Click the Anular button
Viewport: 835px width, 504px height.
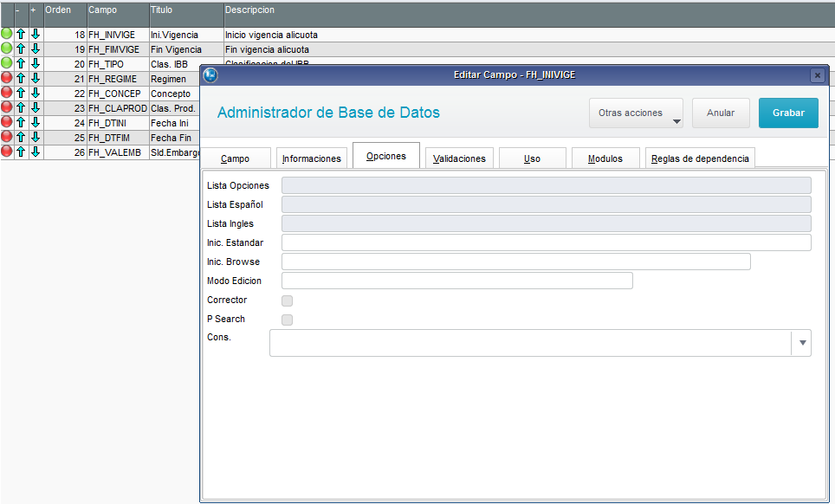[x=721, y=113]
